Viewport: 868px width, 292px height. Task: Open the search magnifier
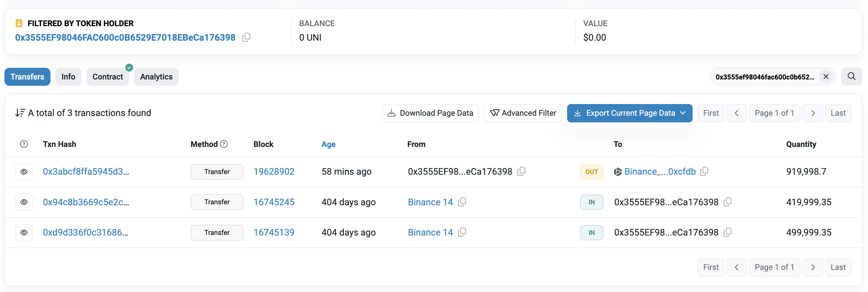coord(852,76)
